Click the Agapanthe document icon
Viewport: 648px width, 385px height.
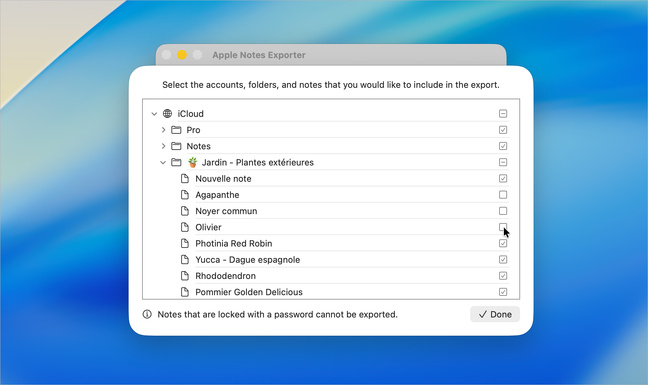point(185,195)
